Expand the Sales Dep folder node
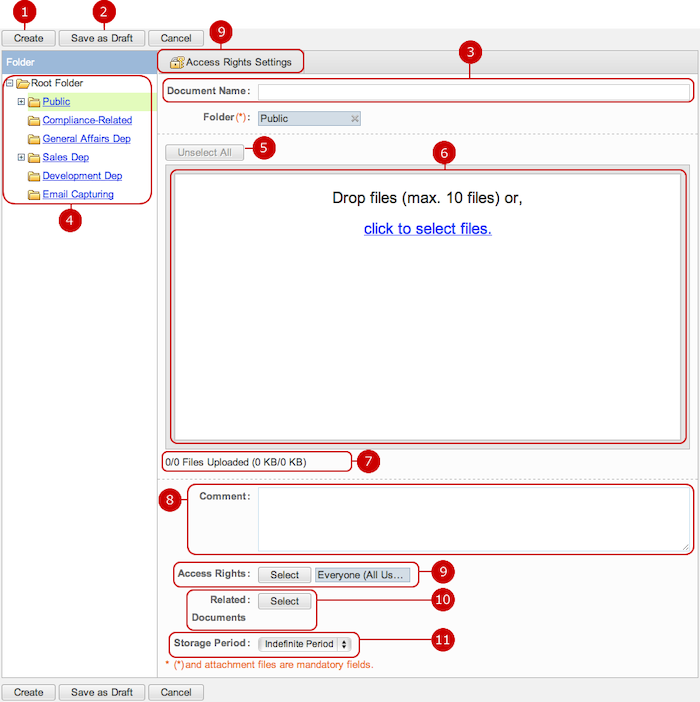The height and width of the screenshot is (702, 700). (x=21, y=157)
